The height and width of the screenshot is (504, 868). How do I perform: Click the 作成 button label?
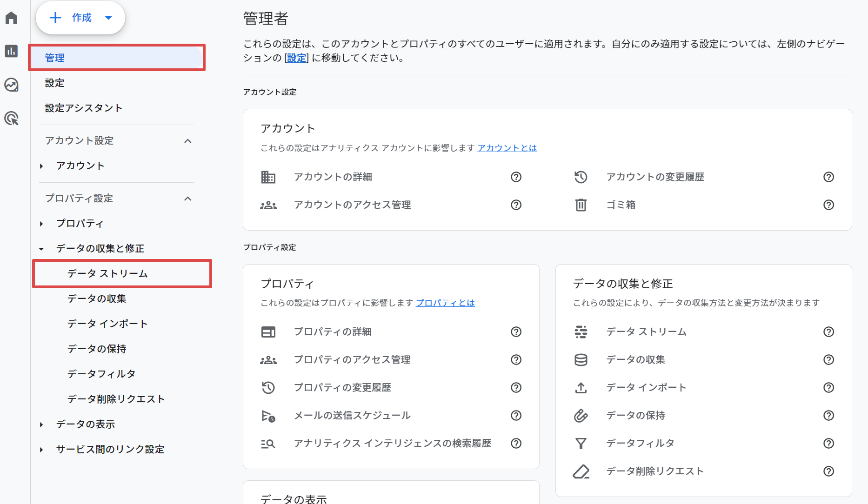click(82, 18)
